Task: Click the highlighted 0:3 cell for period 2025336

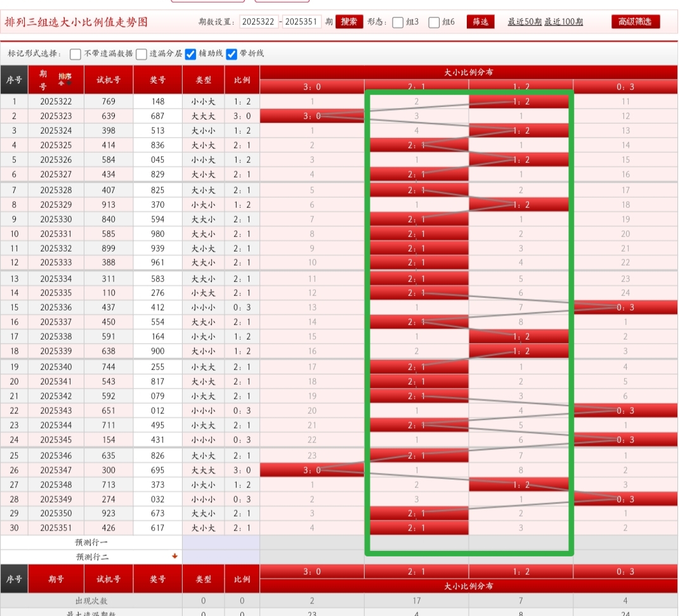Action: (625, 307)
